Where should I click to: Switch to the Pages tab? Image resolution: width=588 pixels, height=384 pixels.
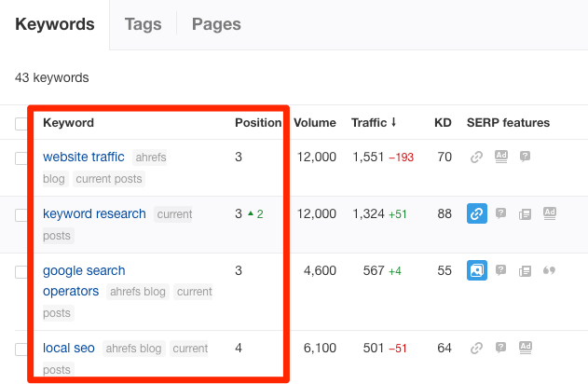216,24
